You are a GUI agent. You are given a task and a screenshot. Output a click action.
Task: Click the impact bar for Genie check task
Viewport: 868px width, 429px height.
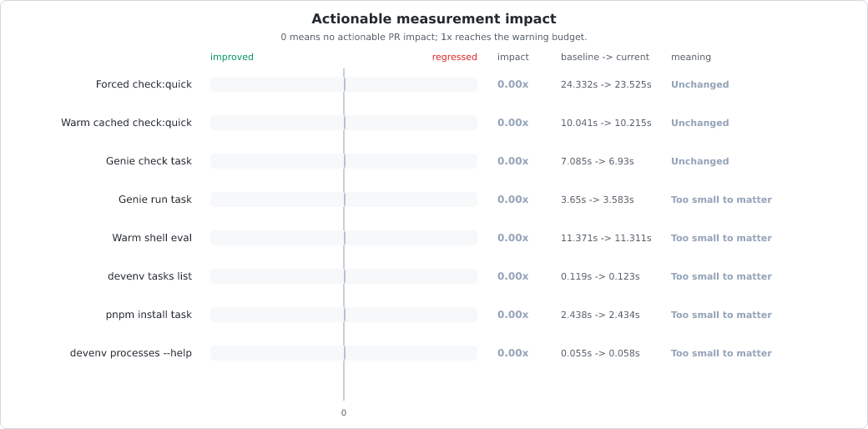344,161
